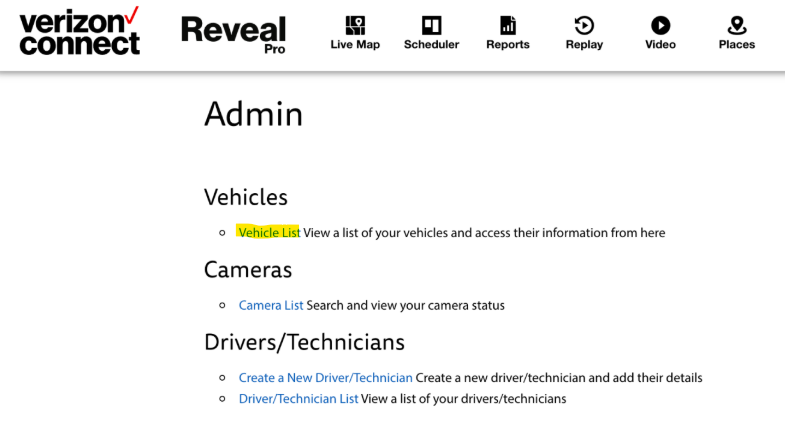
Task: Select the Video menu label
Action: (660, 45)
